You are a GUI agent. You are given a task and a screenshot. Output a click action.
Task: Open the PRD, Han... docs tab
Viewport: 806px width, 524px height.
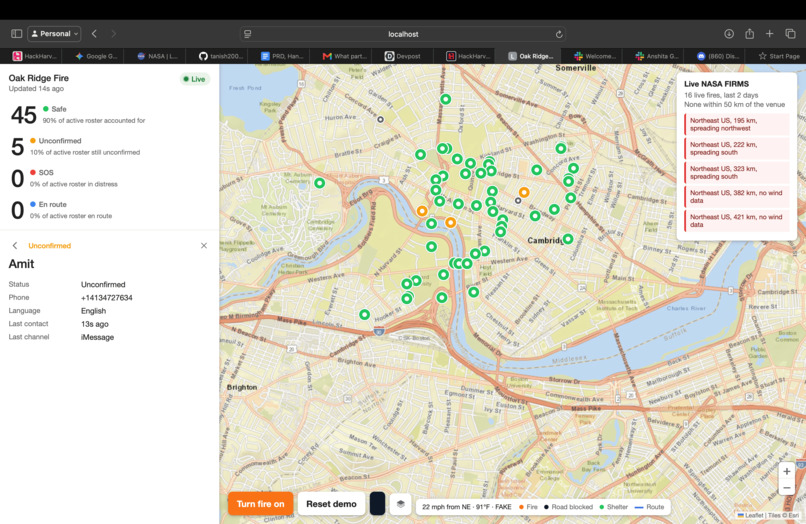point(282,56)
